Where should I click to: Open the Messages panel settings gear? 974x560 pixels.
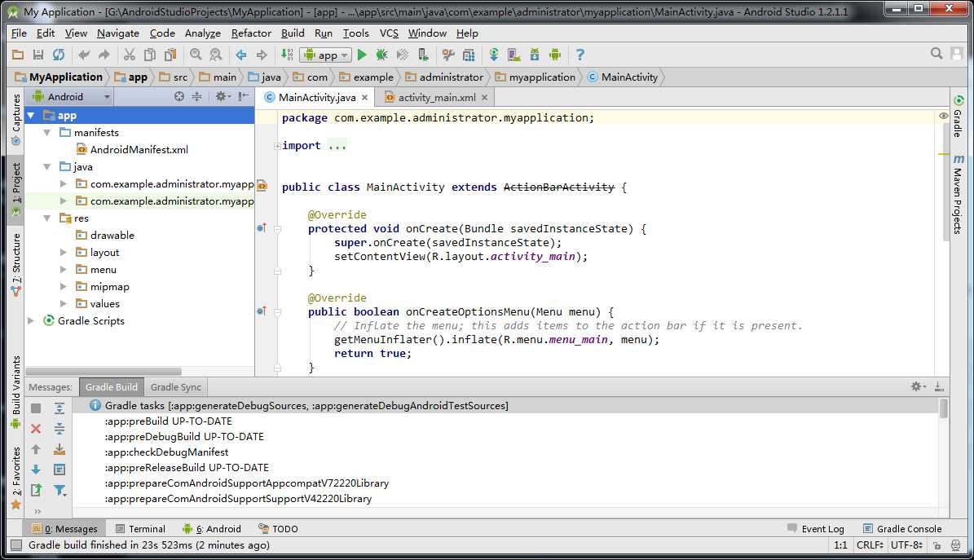click(x=918, y=386)
